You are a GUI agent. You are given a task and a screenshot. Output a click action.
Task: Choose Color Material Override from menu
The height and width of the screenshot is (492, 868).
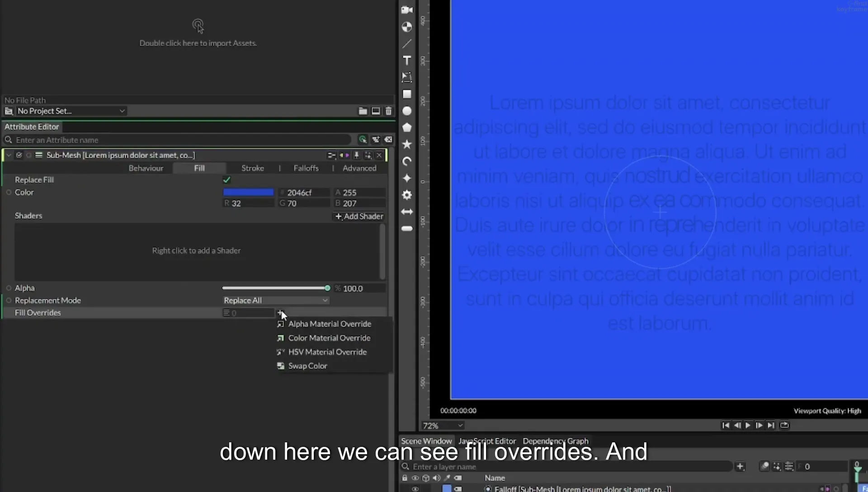coord(329,338)
